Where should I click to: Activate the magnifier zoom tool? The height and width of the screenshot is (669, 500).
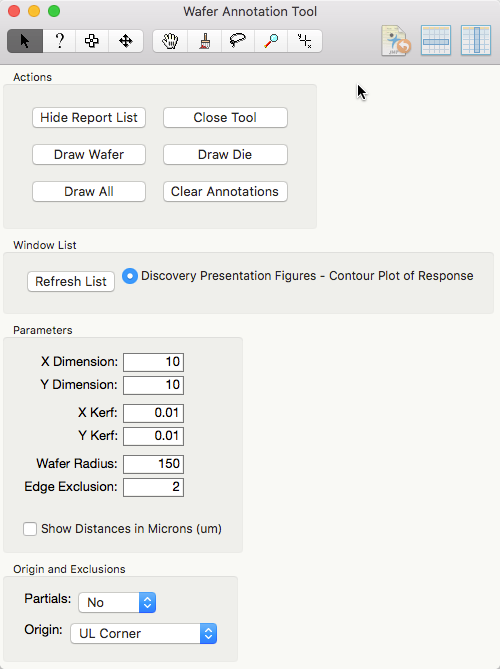click(271, 41)
